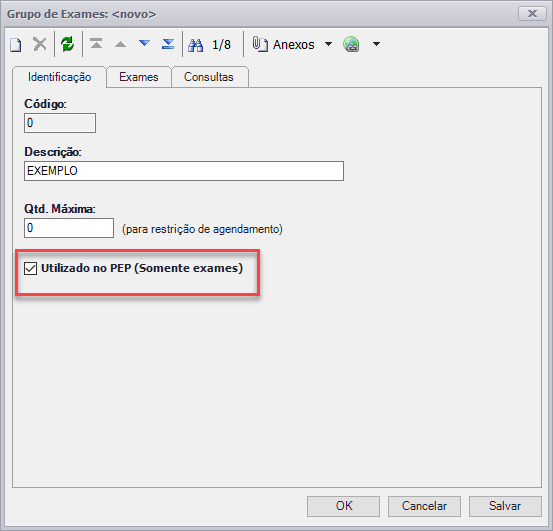Jump to the first record
The height and width of the screenshot is (531, 553).
pyautogui.click(x=96, y=44)
